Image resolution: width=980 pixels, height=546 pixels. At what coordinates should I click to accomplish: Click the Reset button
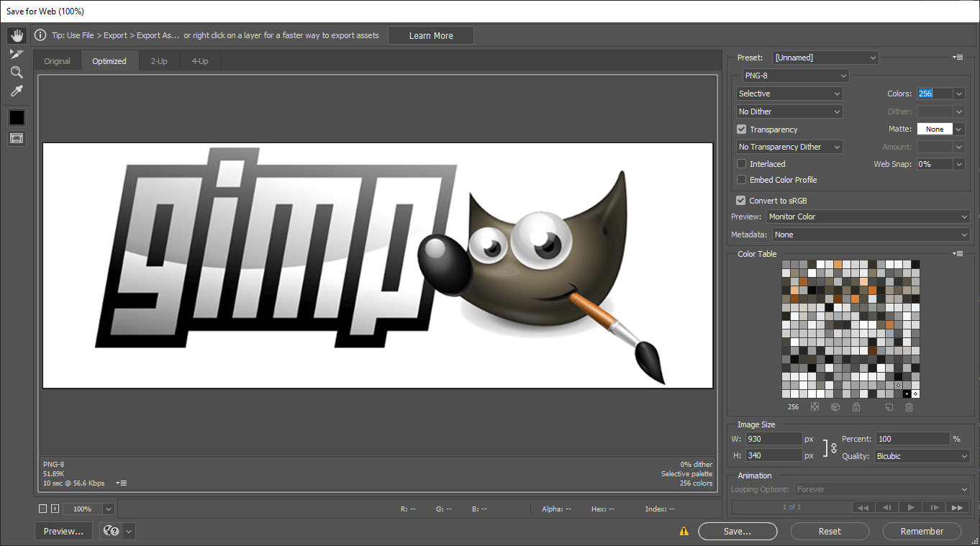click(x=830, y=532)
